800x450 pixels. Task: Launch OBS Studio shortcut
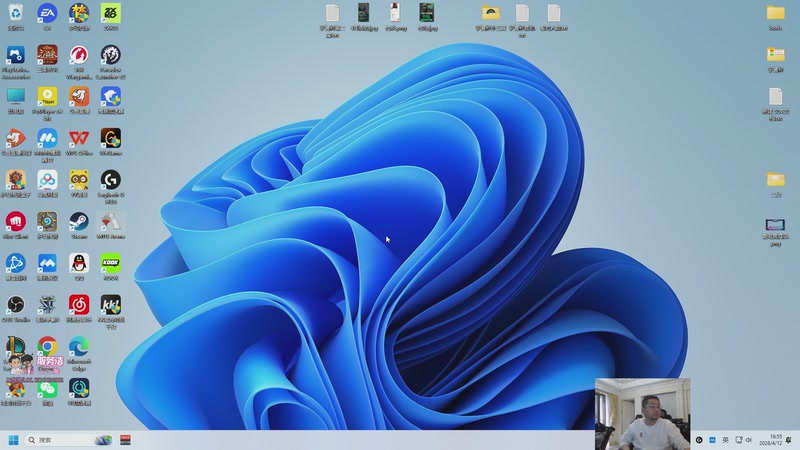tap(16, 305)
